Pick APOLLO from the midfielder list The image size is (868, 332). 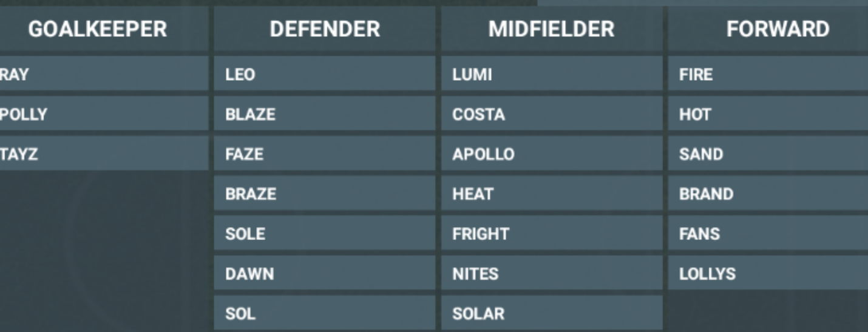tap(552, 154)
